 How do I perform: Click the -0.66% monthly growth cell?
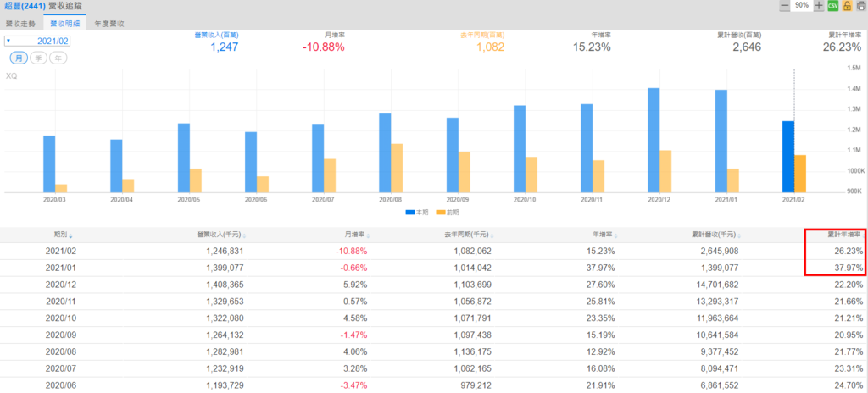tap(353, 268)
